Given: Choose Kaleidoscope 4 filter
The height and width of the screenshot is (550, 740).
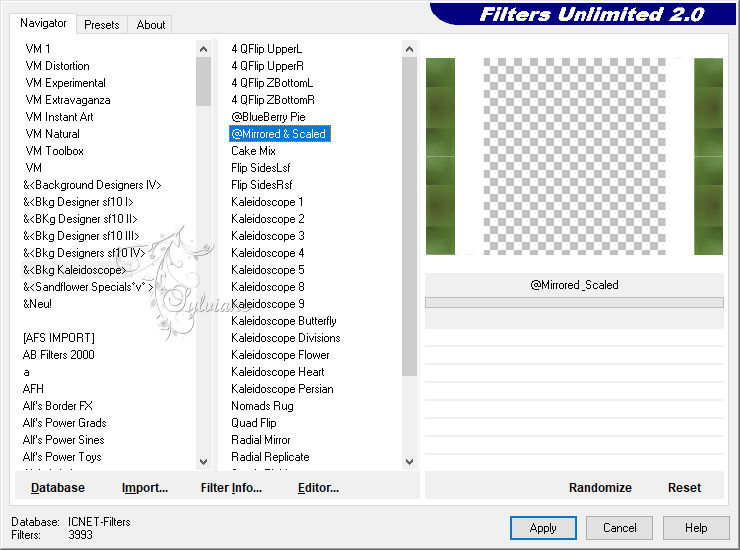Looking at the screenshot, I should pos(268,253).
